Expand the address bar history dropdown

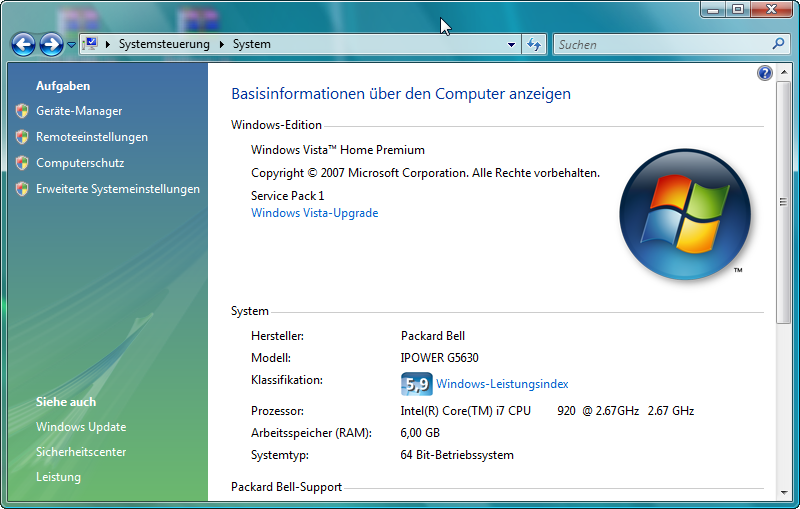coord(511,44)
